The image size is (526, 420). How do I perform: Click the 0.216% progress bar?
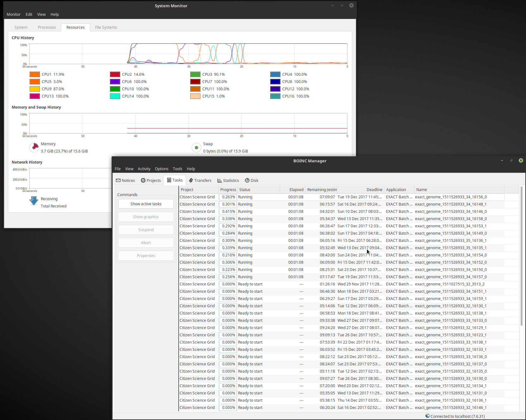coord(228,255)
